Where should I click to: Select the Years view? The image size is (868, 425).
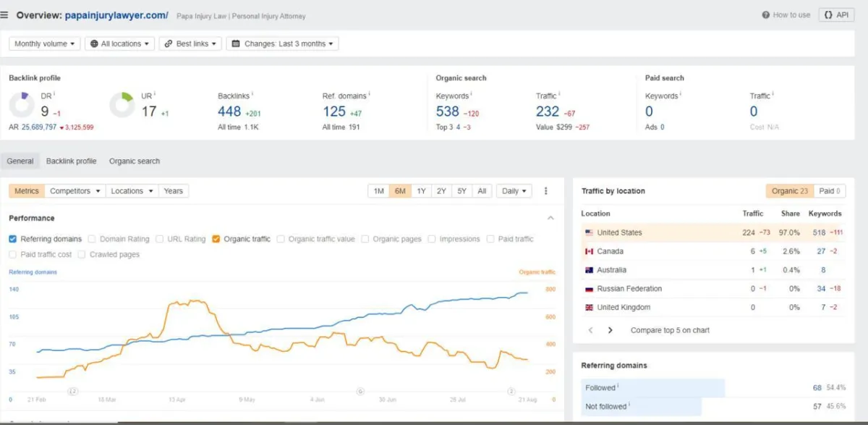(x=174, y=191)
